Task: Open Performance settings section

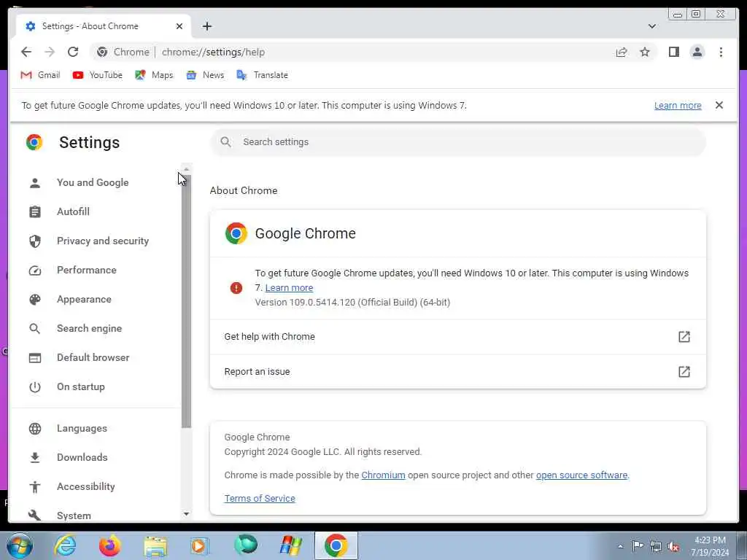Action: 87,270
